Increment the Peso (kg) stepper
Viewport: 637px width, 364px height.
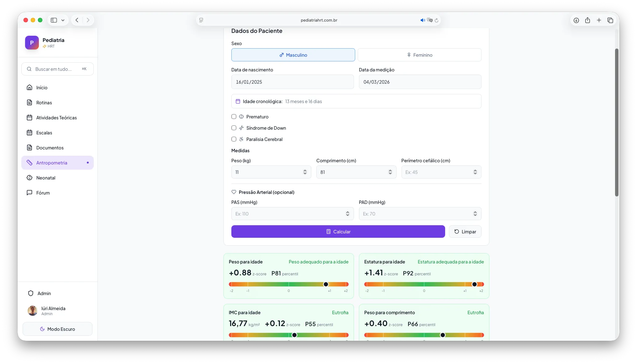point(304,170)
